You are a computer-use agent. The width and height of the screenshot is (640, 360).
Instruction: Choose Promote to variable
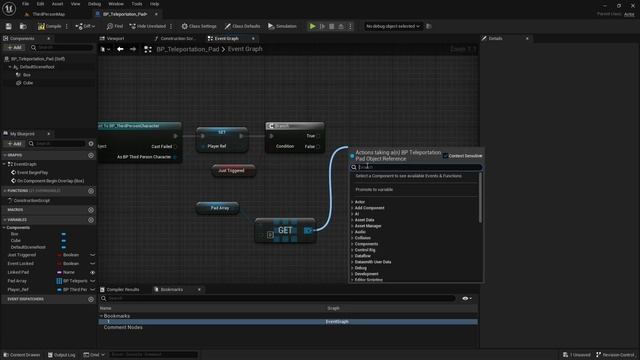coord(374,189)
